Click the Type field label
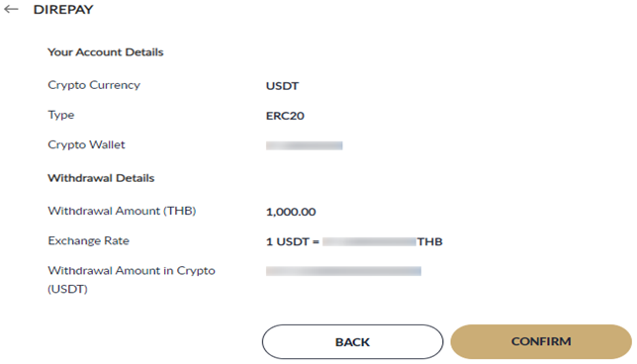637x364 pixels. coord(61,115)
